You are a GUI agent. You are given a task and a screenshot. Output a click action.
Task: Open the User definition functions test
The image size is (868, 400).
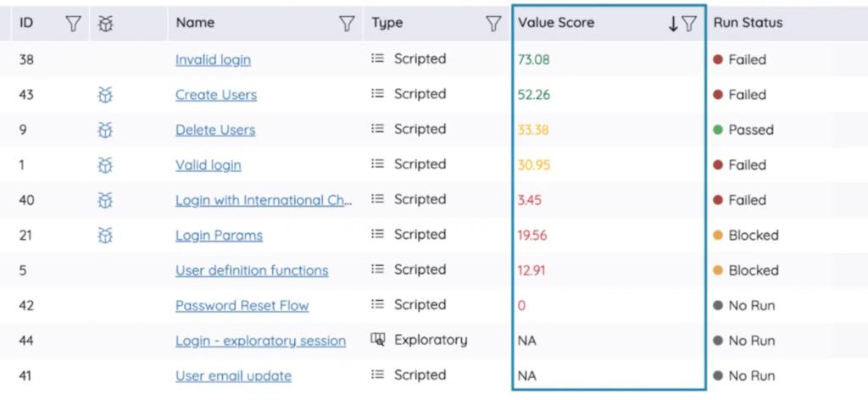click(252, 270)
